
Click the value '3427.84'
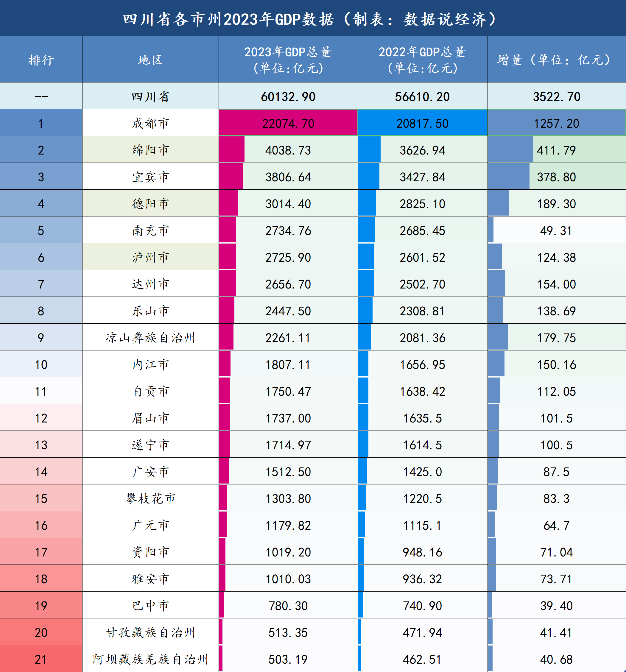[422, 177]
